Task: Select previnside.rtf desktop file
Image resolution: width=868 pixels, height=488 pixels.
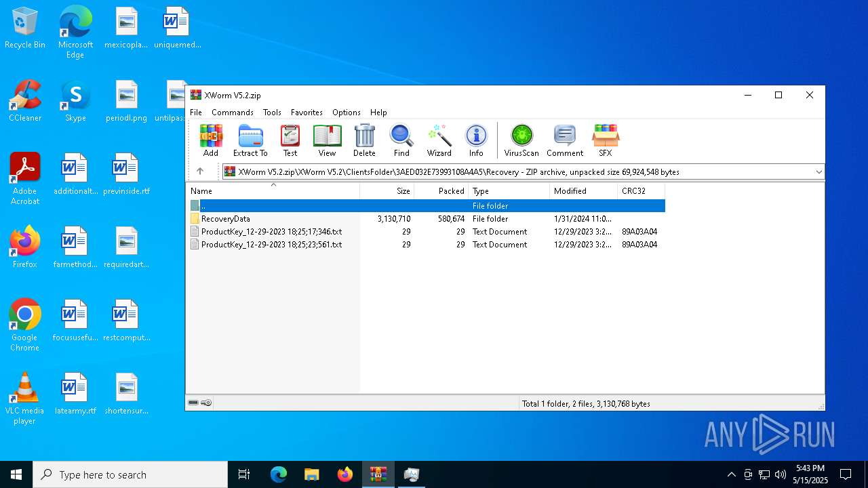Action: [126, 174]
